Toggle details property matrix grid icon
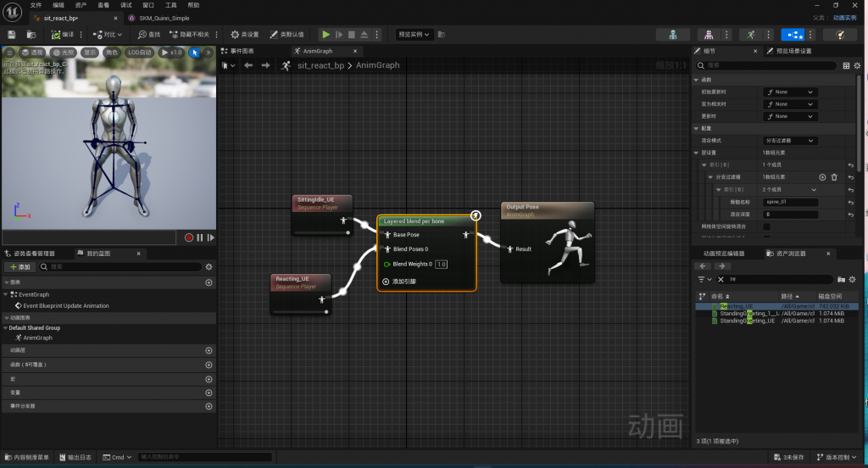Screen dimensions: 868x468 tap(846, 65)
